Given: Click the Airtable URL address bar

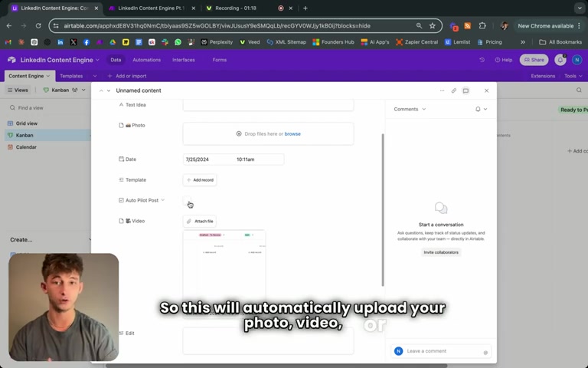Looking at the screenshot, I should (217, 26).
